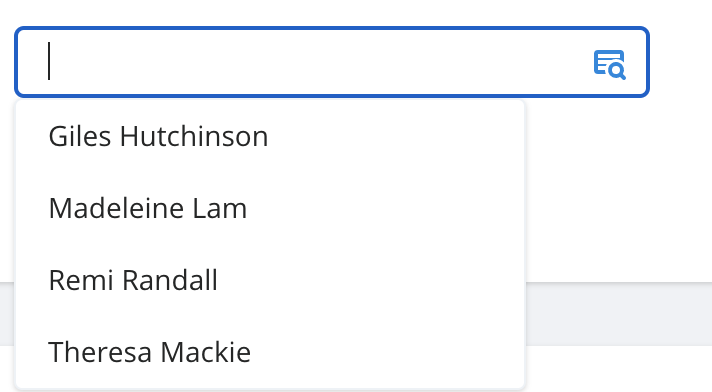
Task: Choose the first suggested name, Giles
Action: click(270, 136)
